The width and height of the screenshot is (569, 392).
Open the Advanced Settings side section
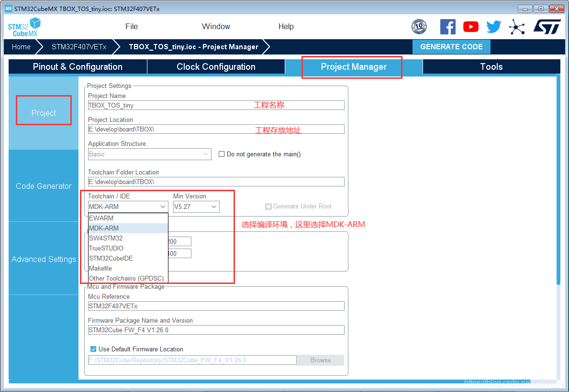44,259
